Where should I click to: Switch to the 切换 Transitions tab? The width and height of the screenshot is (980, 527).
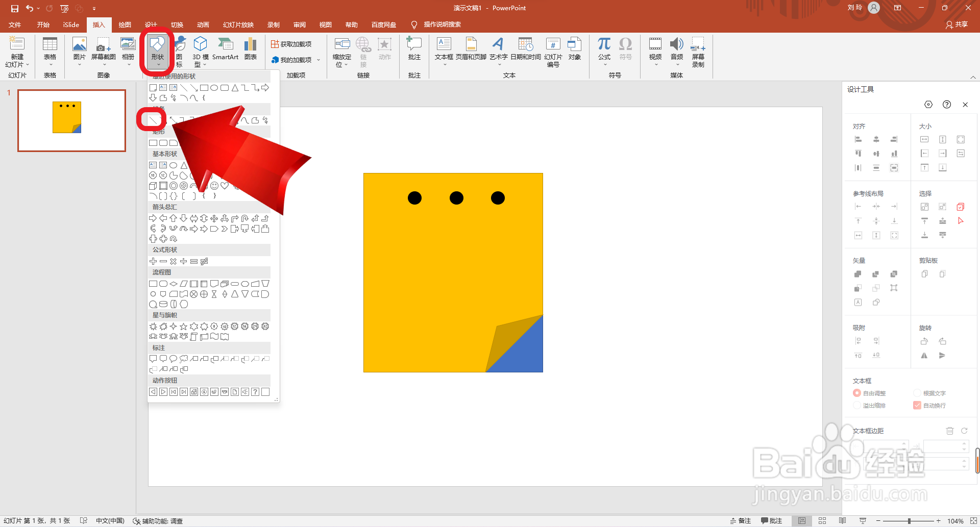pyautogui.click(x=177, y=24)
